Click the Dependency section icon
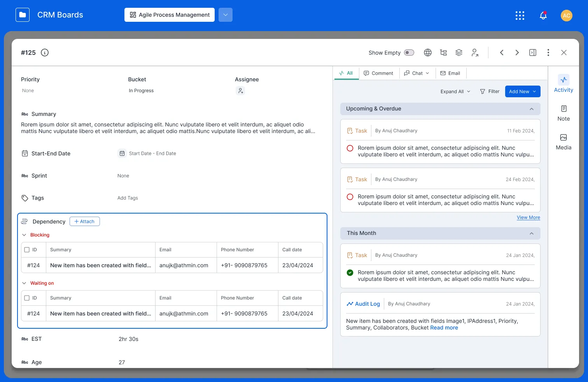 24,221
